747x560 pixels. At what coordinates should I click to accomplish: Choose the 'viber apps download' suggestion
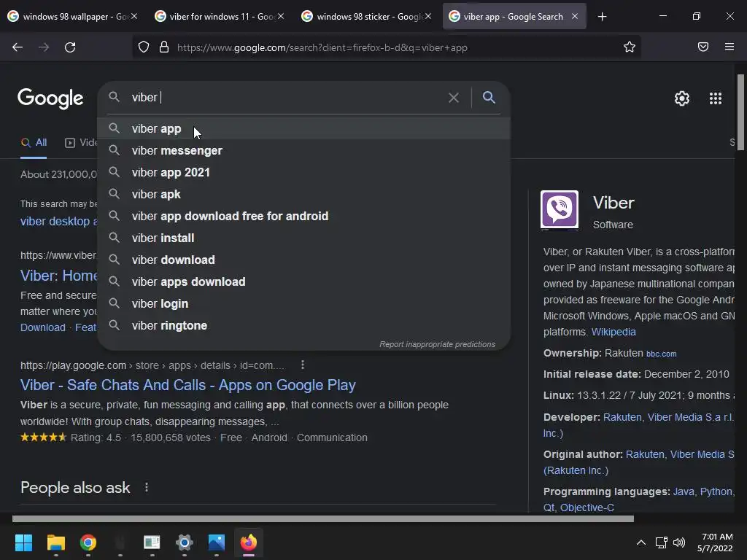[x=304, y=282]
